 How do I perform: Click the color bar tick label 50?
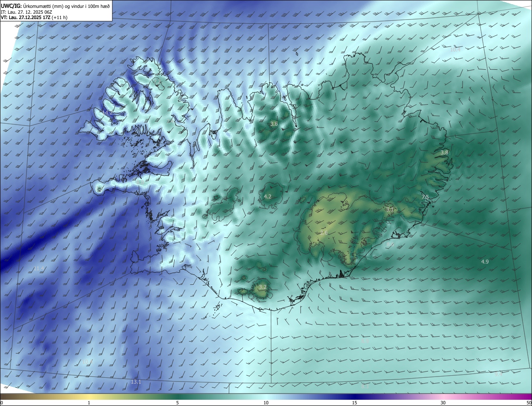point(529,403)
